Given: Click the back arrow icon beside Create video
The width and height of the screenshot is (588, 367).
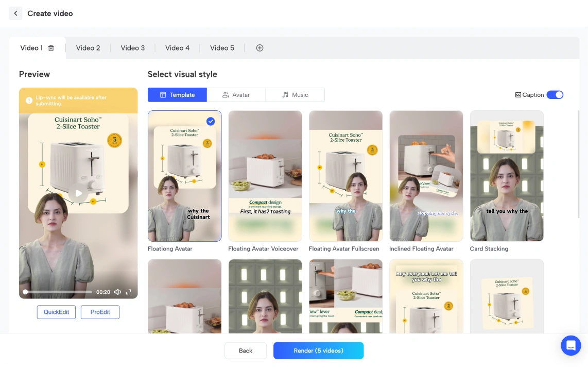Looking at the screenshot, I should click(15, 13).
